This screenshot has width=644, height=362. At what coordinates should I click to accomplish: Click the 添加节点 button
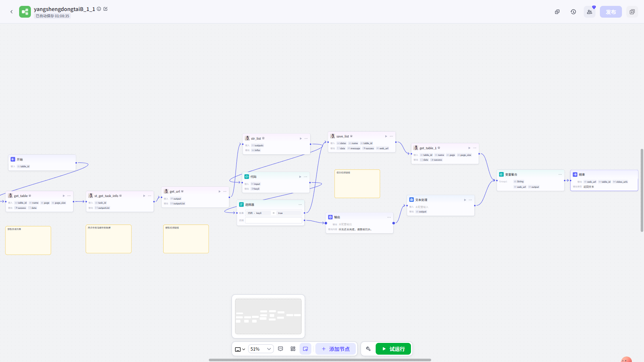(336, 349)
